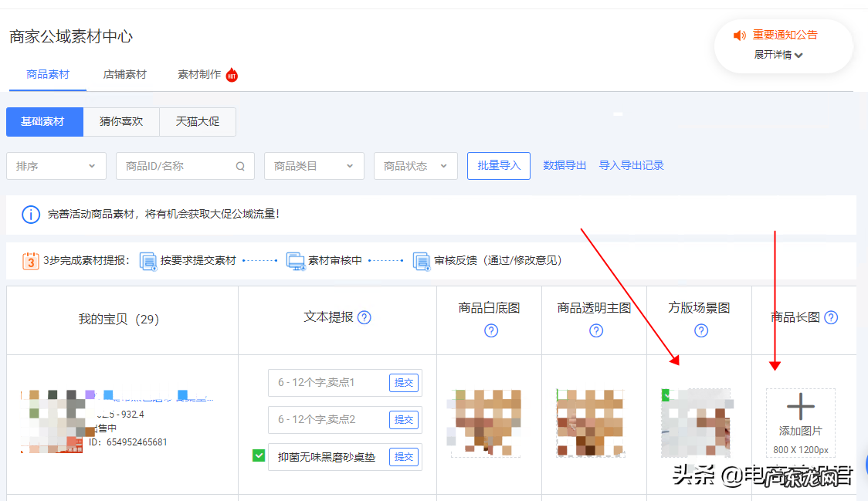
Task: Click 添加图片 to upload a product long image
Action: 801,423
